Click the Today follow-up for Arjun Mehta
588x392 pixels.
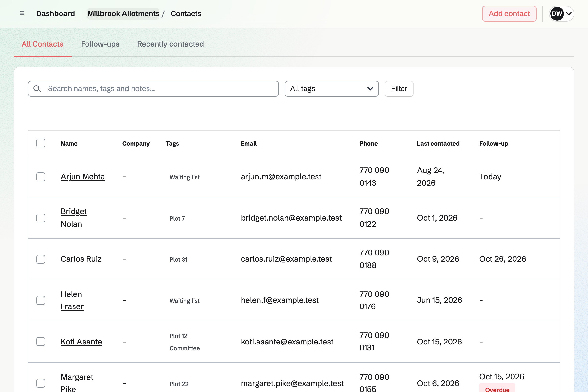(x=490, y=177)
